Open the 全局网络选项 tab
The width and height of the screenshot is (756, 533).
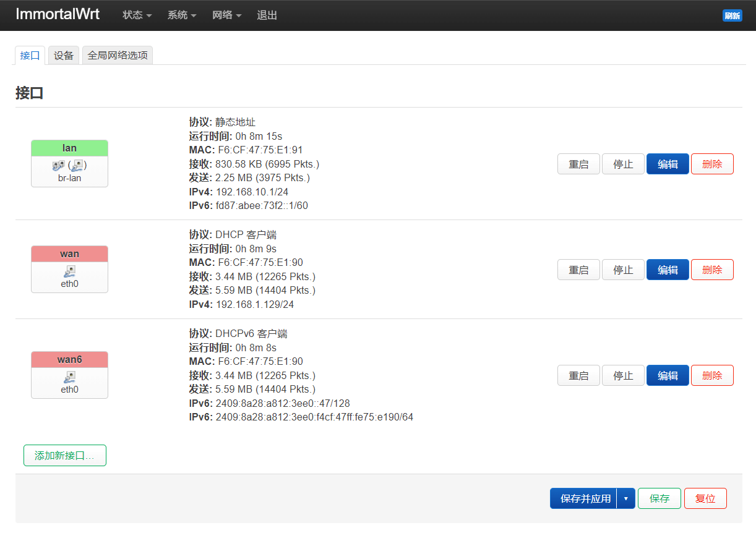point(118,55)
